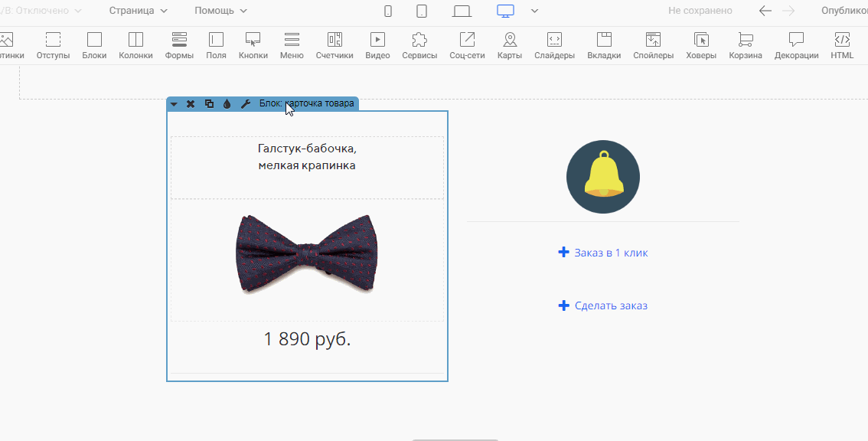The width and height of the screenshot is (868, 441).
Task: Select the Карты map tool
Action: click(x=509, y=45)
